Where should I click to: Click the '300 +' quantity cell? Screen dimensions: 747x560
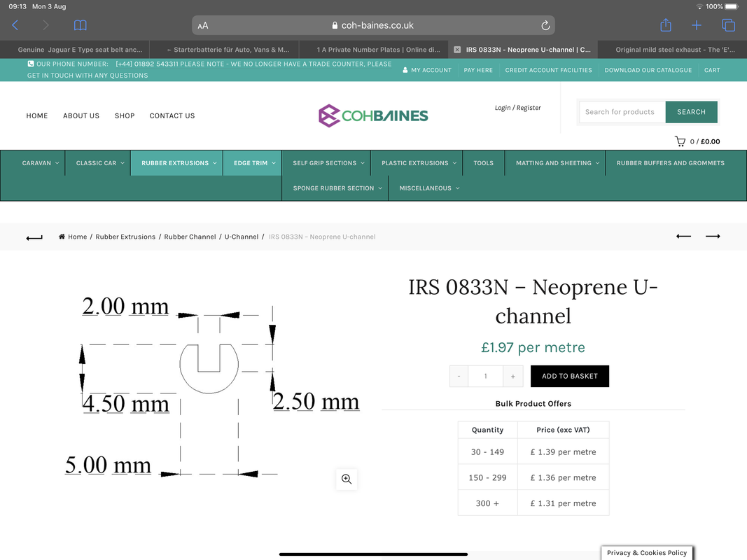click(x=488, y=503)
